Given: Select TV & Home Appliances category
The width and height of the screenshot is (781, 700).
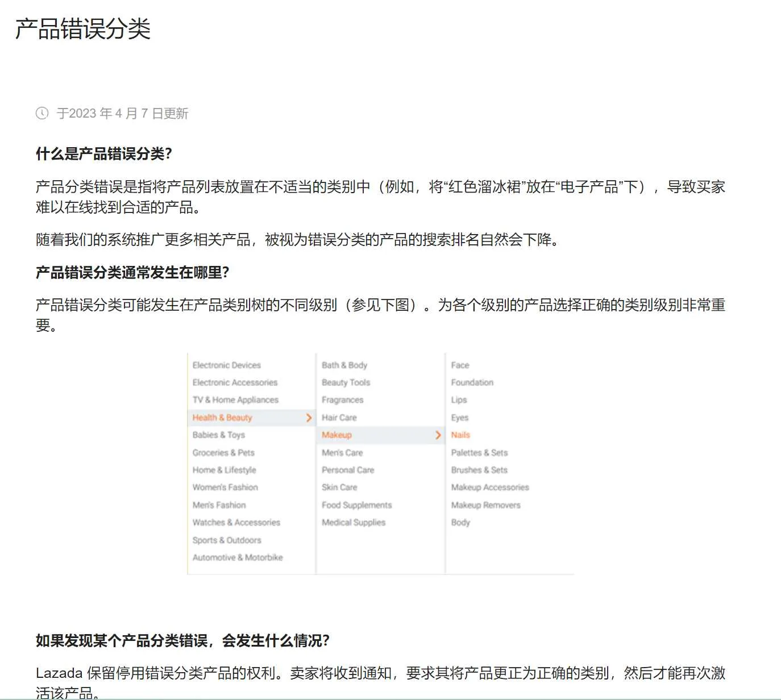Looking at the screenshot, I should click(x=235, y=399).
